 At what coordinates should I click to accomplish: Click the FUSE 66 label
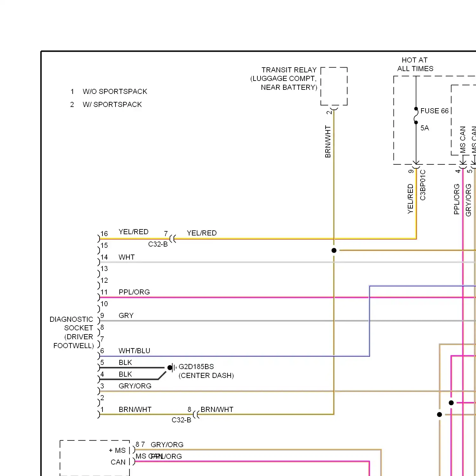[x=434, y=111]
